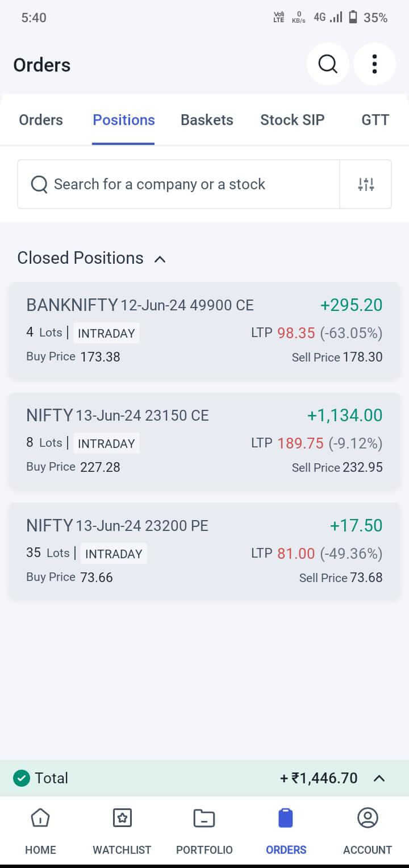Switch to the Baskets tab
Image resolution: width=409 pixels, height=868 pixels.
[207, 120]
